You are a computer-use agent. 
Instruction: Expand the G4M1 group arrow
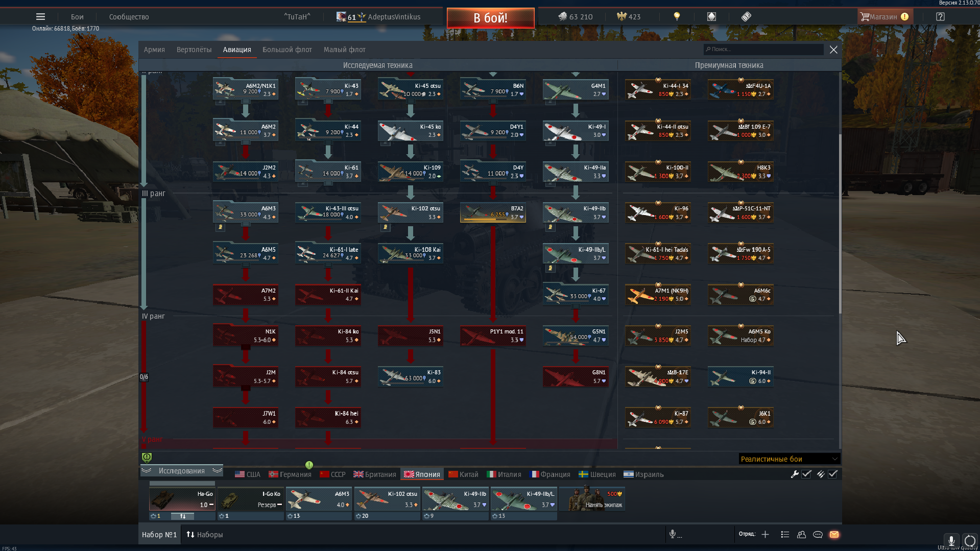pyautogui.click(x=550, y=102)
